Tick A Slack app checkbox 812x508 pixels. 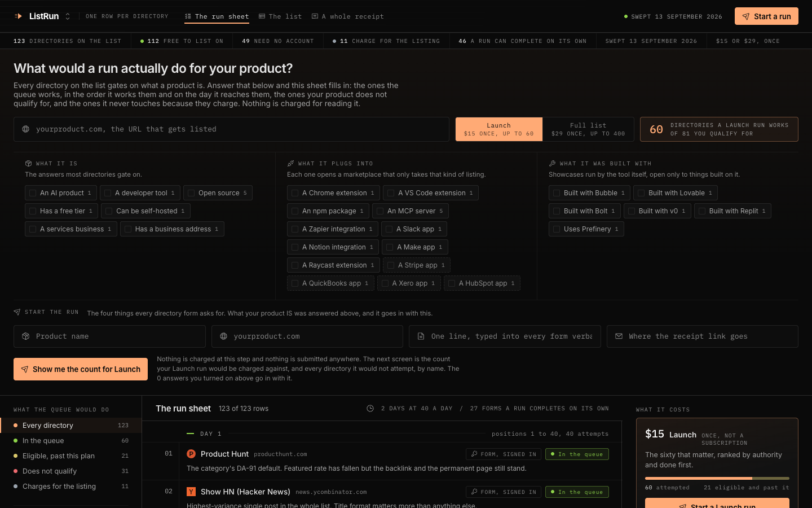389,229
